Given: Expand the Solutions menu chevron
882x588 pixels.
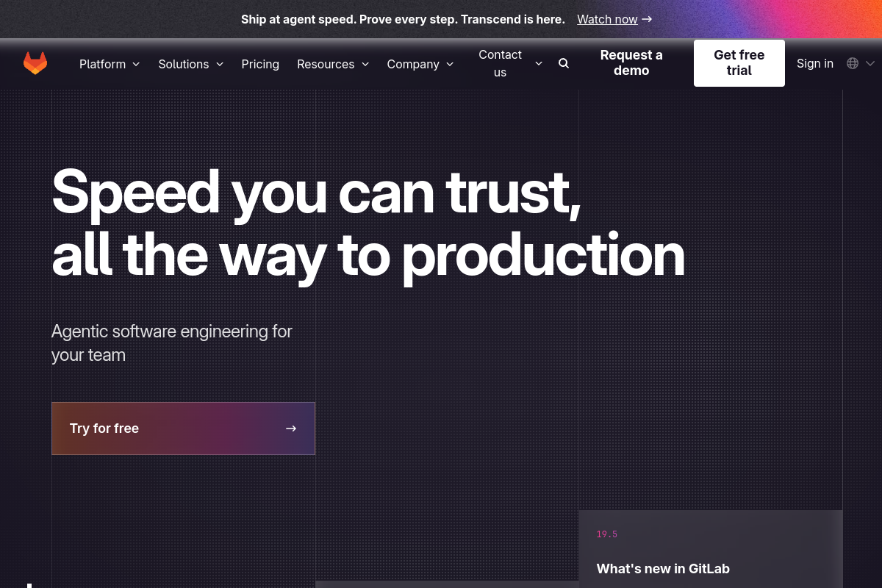Looking at the screenshot, I should [x=219, y=64].
